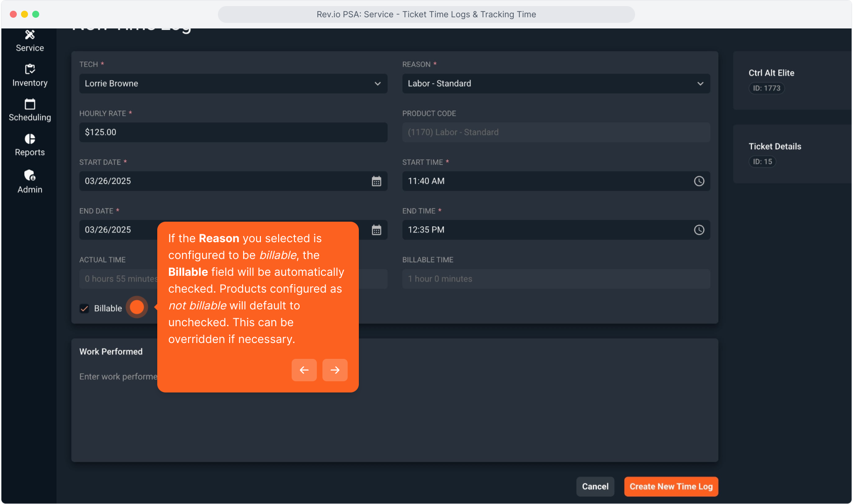Viewport: 853px width, 504px height.
Task: Click the Start Time clock icon
Action: 699,181
